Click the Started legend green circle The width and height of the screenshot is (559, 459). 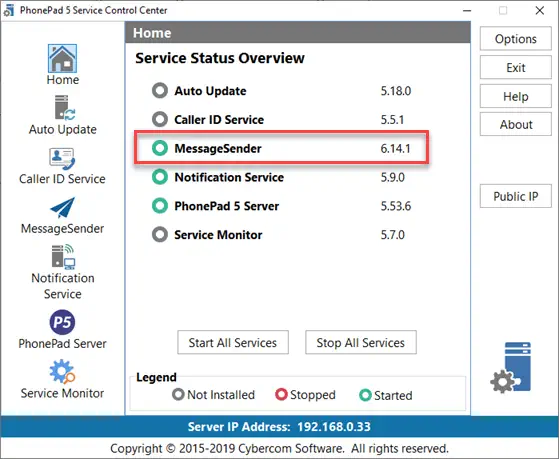[365, 395]
